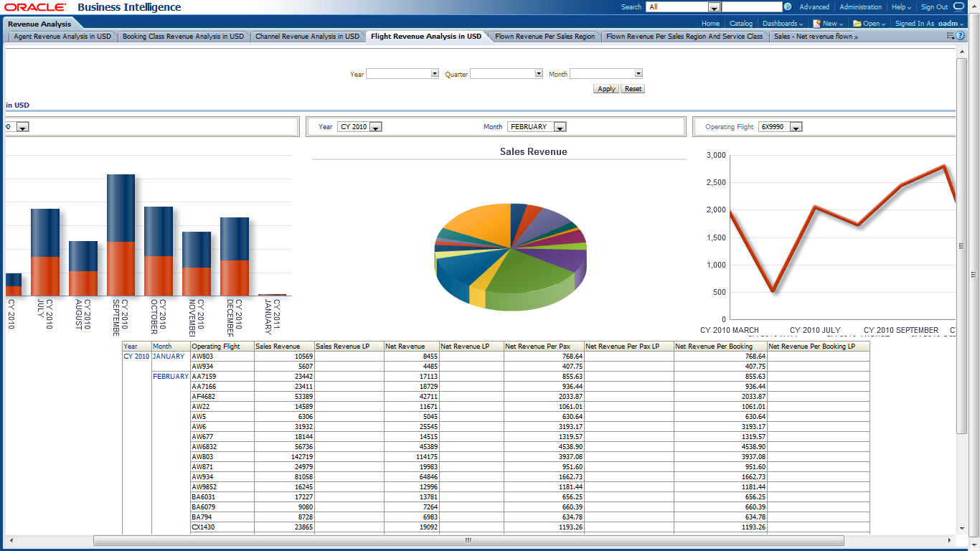The height and width of the screenshot is (551, 980).
Task: Switch to Channel Revenue Analysis in USD tab
Action: click(307, 37)
